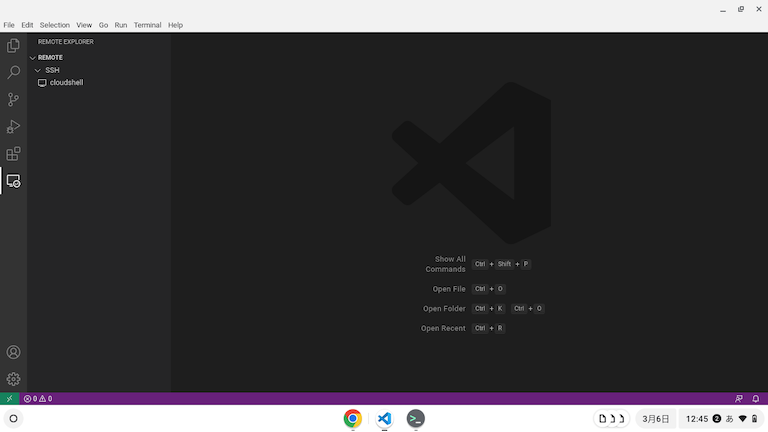Click the Open Recent shortcut label
This screenshot has height=432, width=768.
click(443, 328)
